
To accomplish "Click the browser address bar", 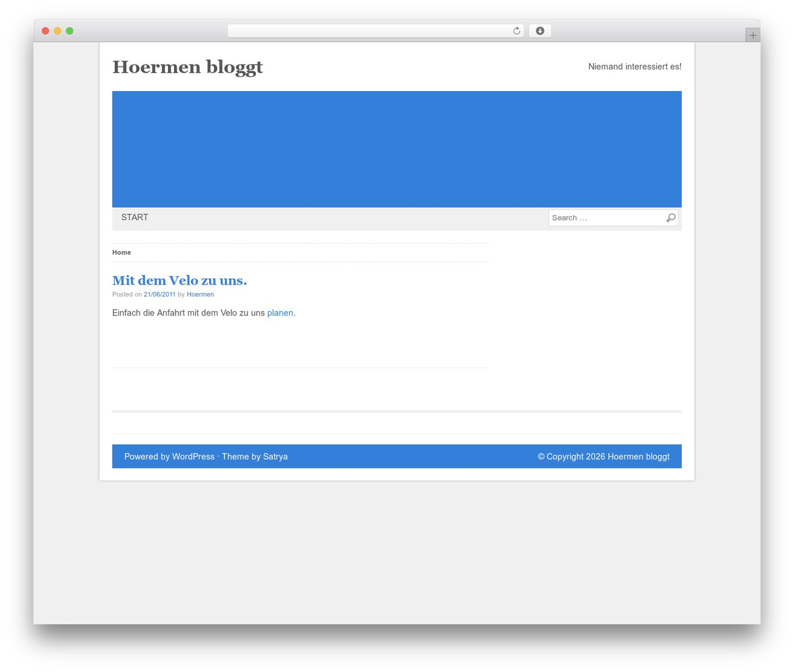I will pos(375,31).
